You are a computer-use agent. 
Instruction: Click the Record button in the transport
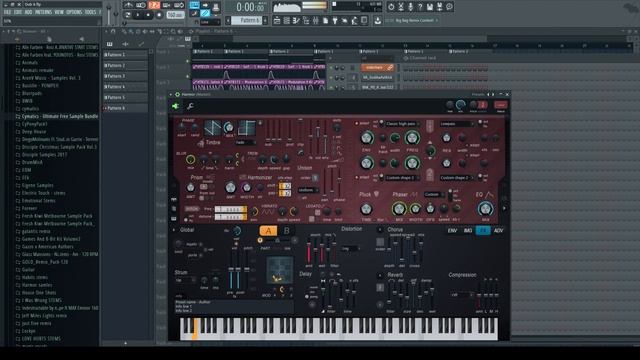[159, 15]
